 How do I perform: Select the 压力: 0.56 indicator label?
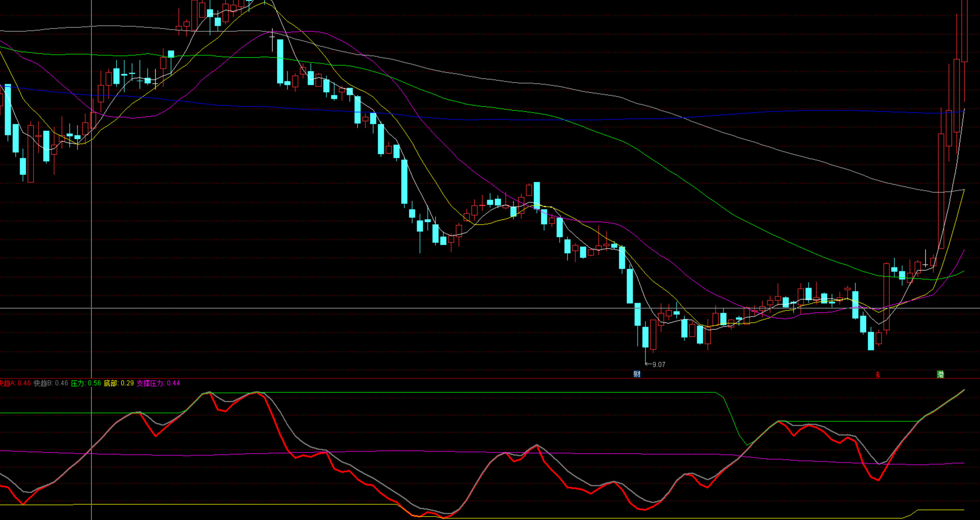[86, 383]
